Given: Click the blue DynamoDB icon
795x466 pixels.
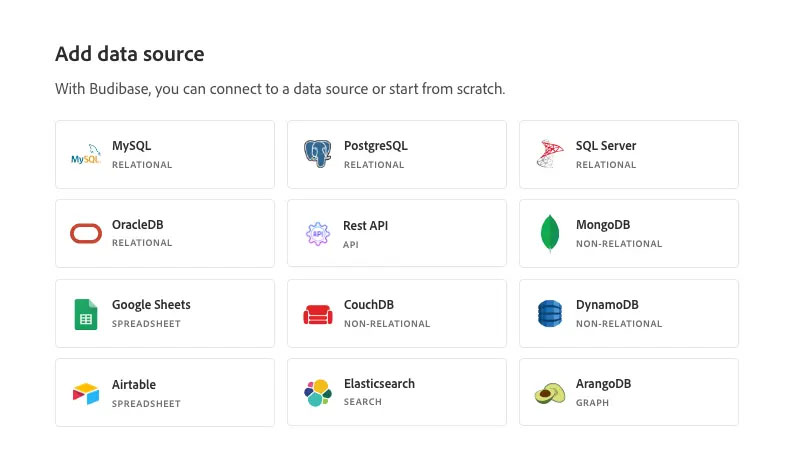Looking at the screenshot, I should tap(550, 313).
